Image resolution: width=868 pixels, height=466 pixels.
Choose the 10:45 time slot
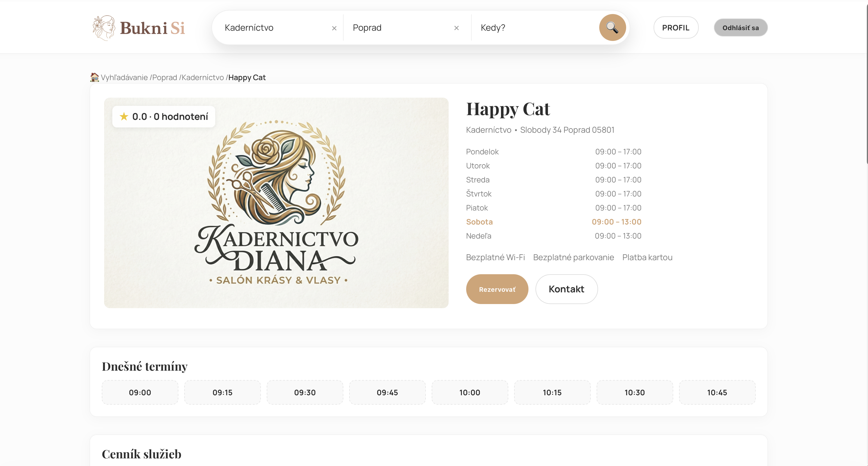[x=717, y=393]
